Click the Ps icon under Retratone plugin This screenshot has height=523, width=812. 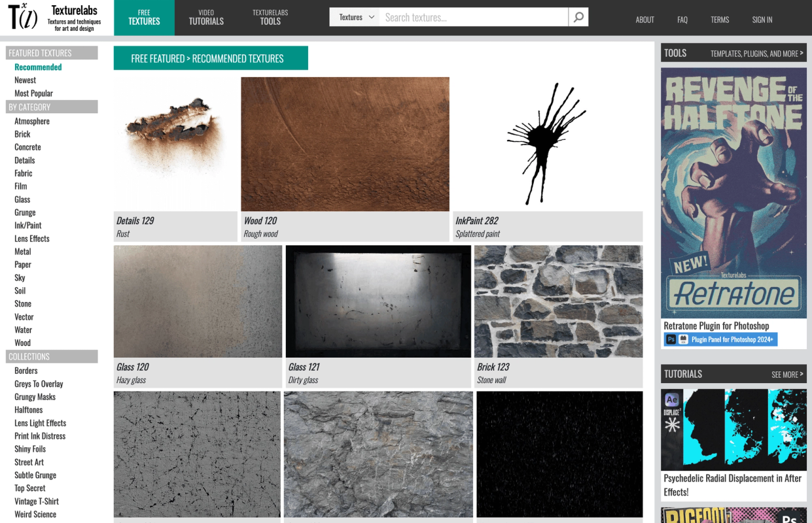click(x=671, y=339)
